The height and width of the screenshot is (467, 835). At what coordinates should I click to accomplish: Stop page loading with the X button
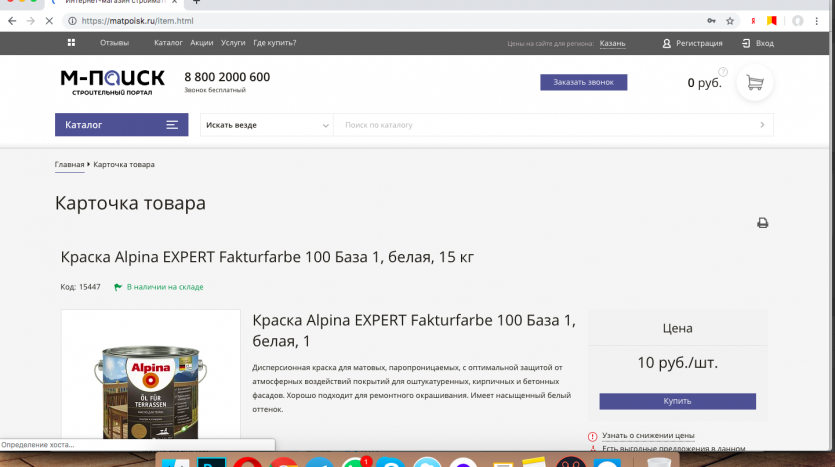tap(49, 20)
